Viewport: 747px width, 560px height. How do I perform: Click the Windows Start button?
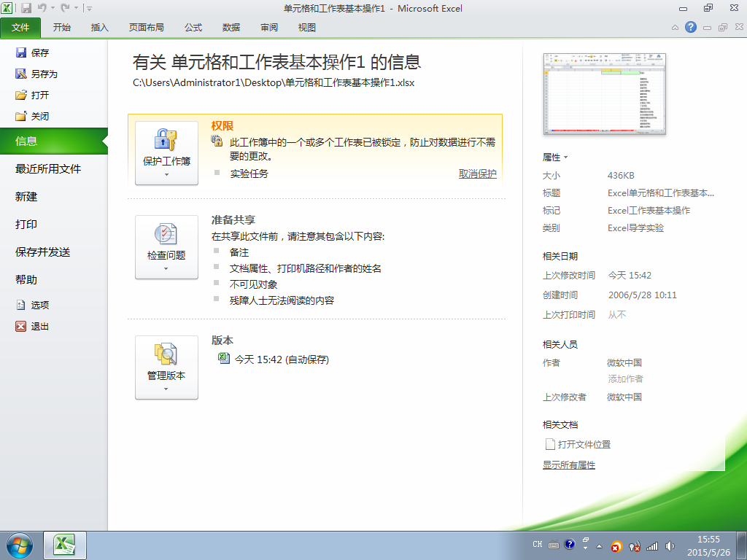click(x=20, y=545)
